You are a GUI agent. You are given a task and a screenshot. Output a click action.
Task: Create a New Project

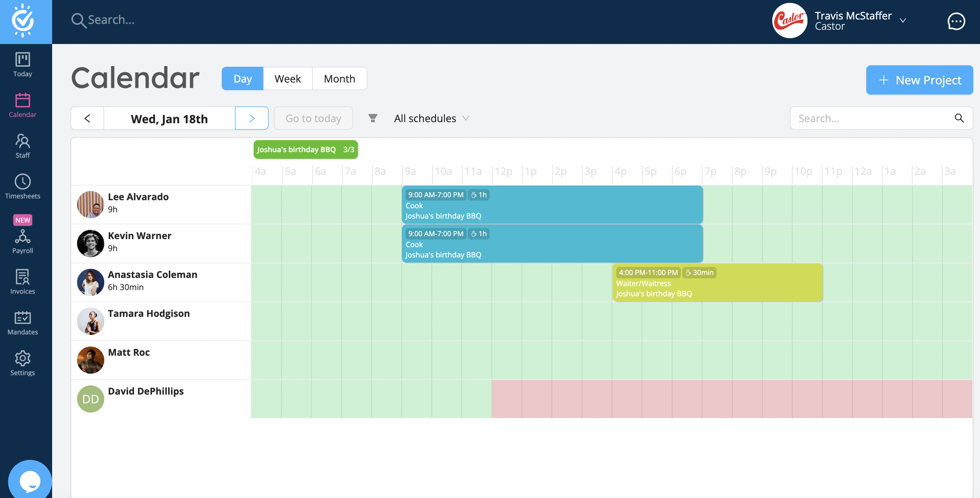point(919,80)
